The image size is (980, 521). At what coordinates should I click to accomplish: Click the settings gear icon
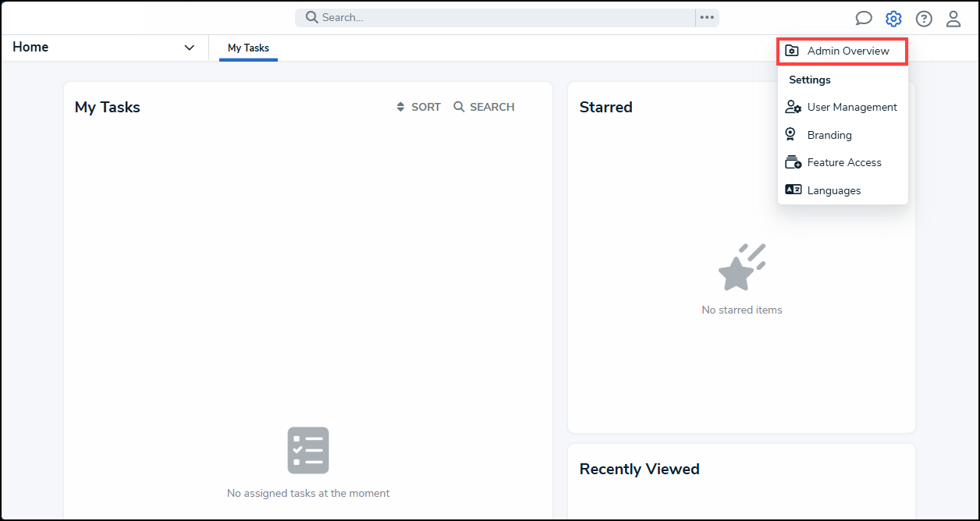(893, 18)
